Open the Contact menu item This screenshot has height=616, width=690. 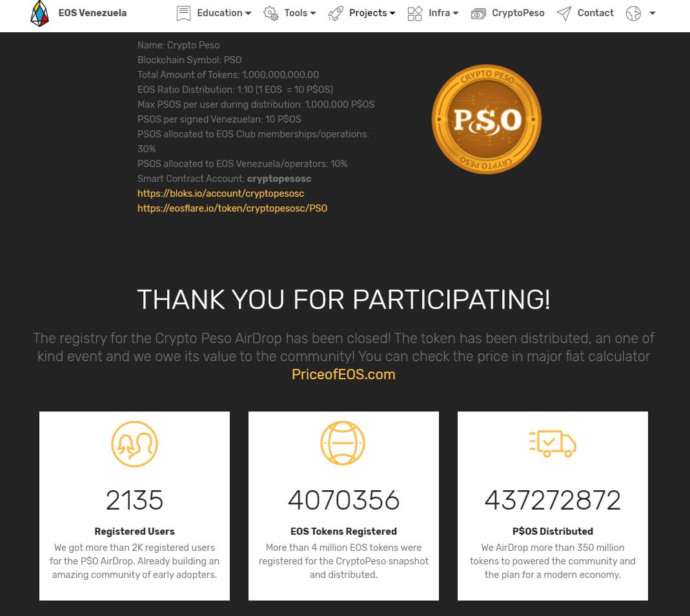[x=595, y=13]
